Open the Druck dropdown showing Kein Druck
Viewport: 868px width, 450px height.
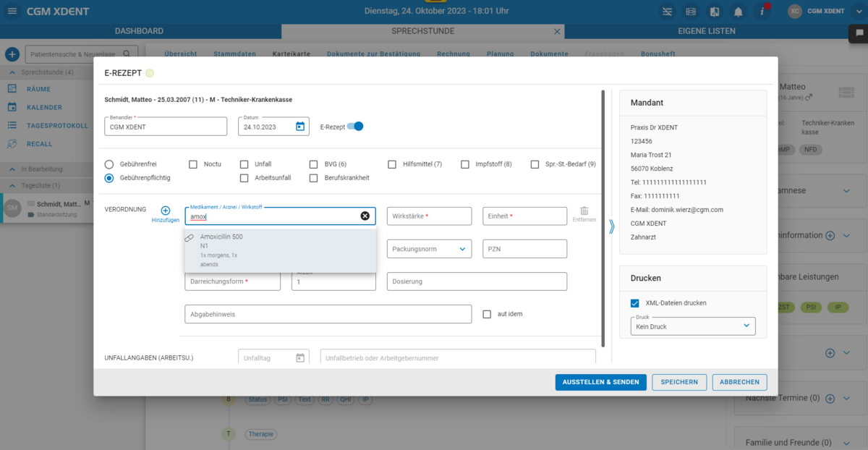pyautogui.click(x=693, y=326)
